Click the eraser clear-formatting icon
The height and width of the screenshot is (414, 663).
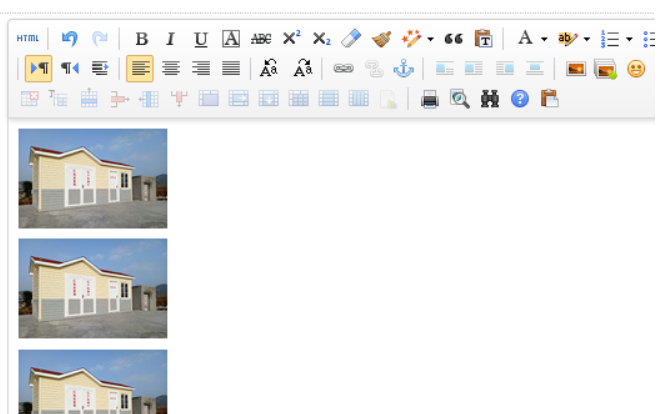tap(350, 39)
